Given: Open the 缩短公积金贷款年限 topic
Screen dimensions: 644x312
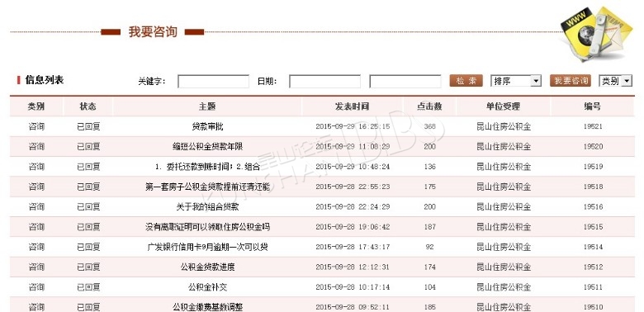Looking at the screenshot, I should (x=207, y=147).
